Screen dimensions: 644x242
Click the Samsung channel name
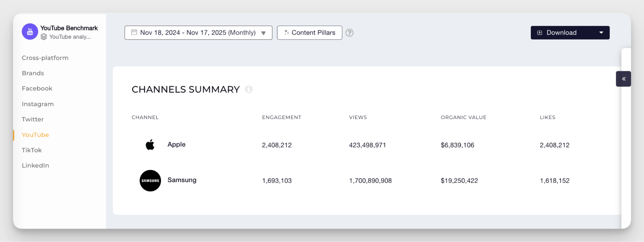[182, 180]
